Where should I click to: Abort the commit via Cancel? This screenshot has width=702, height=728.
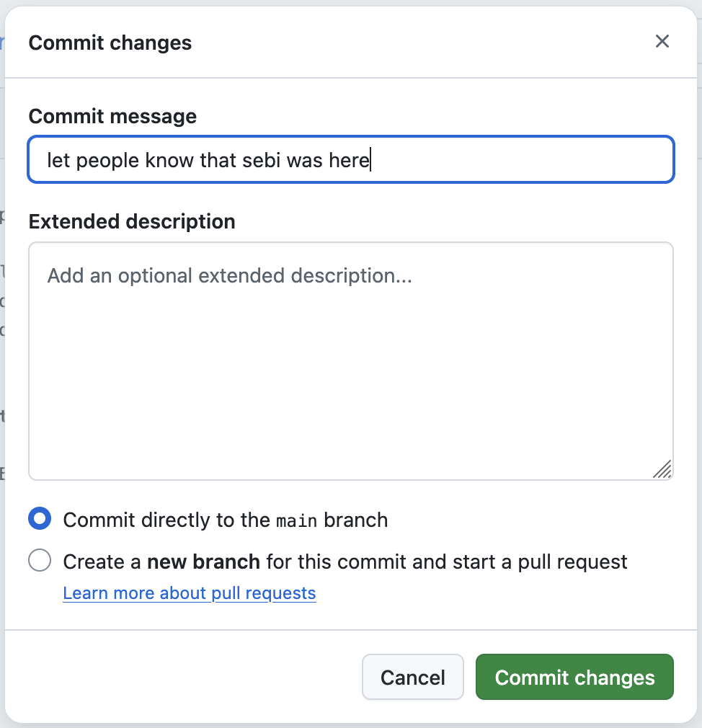pyautogui.click(x=412, y=677)
